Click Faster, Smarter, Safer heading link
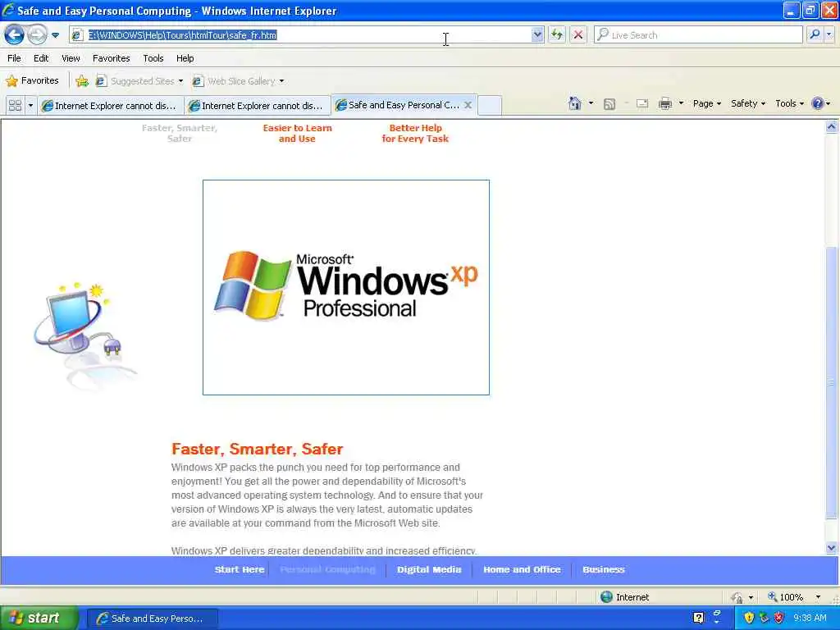Screen dimensions: 840x630 coord(180,134)
